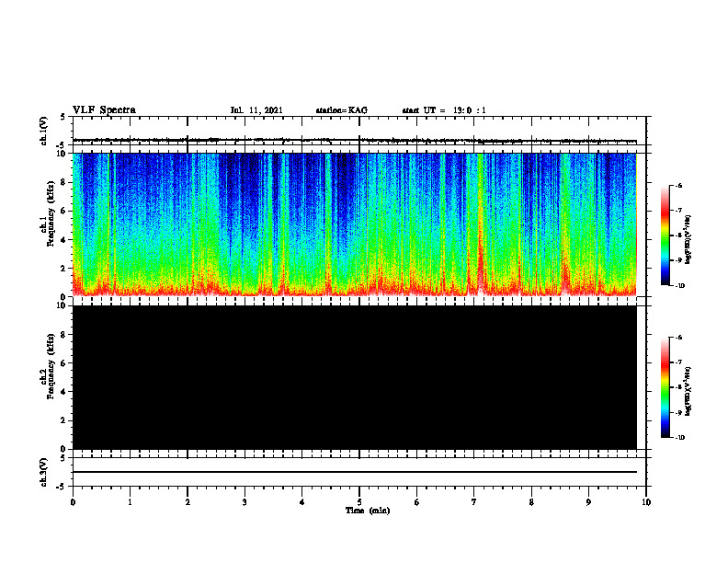
Task: Click the "8" kHz tick on ch.1 frequency axis
Action: (x=63, y=182)
